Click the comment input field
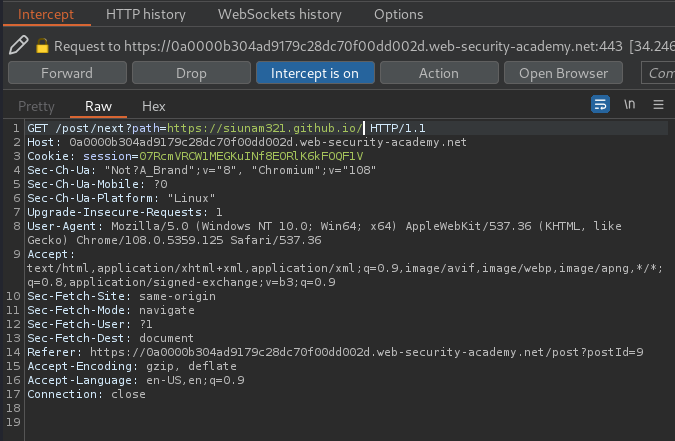The width and height of the screenshot is (675, 441). (658, 73)
